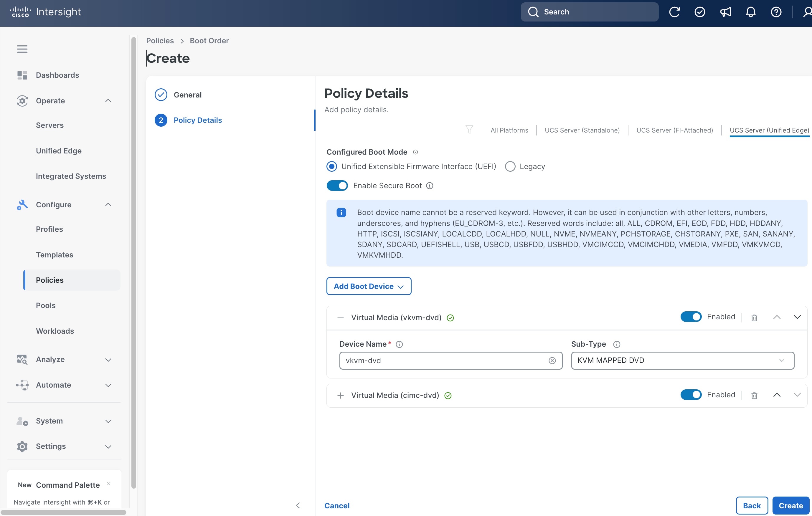Screen dimensions: 812x516
Task: Toggle the hamburger navigation menu
Action: click(22, 49)
